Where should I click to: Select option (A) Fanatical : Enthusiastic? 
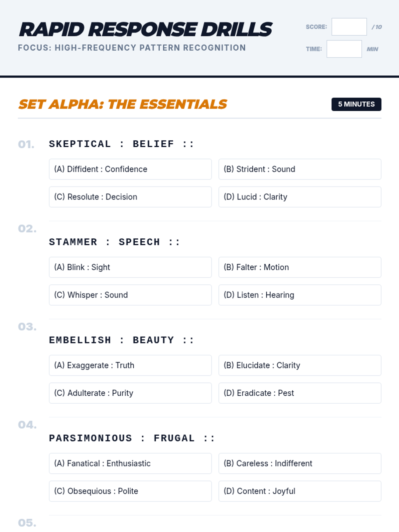click(130, 464)
